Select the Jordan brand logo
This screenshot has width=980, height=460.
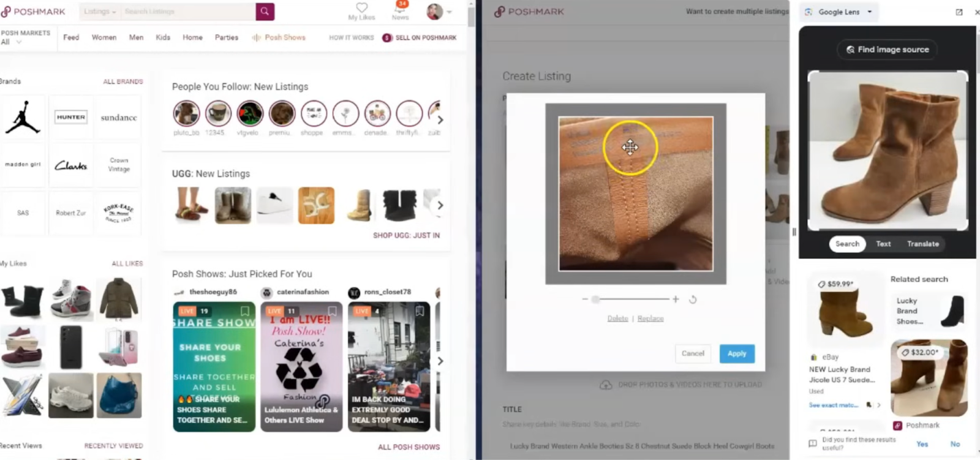(x=23, y=116)
